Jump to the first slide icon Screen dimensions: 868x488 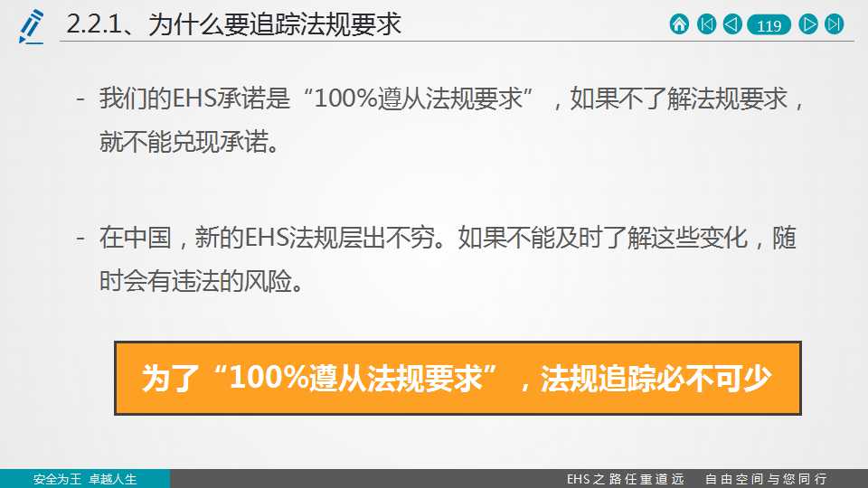pyautogui.click(x=706, y=24)
